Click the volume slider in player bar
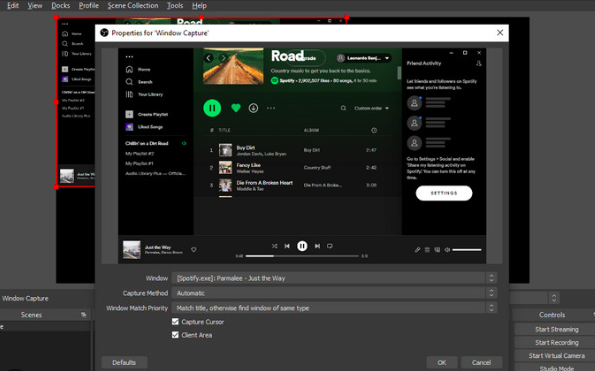 point(467,250)
